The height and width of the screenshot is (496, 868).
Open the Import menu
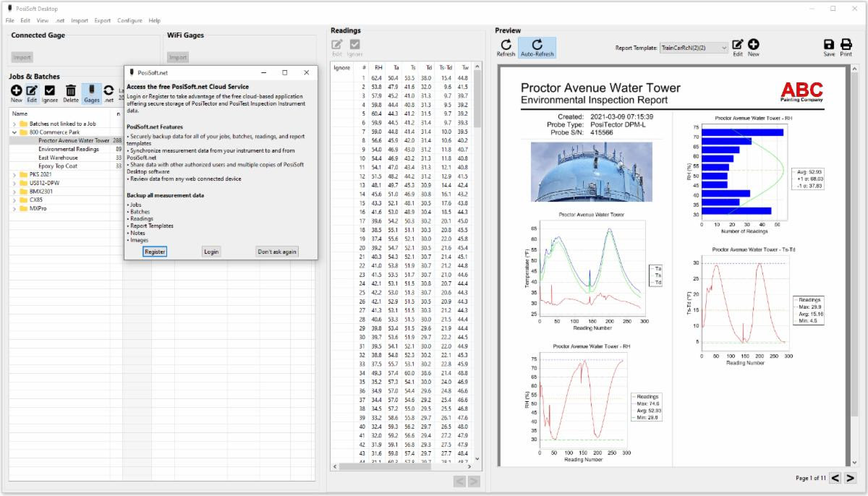pyautogui.click(x=80, y=20)
